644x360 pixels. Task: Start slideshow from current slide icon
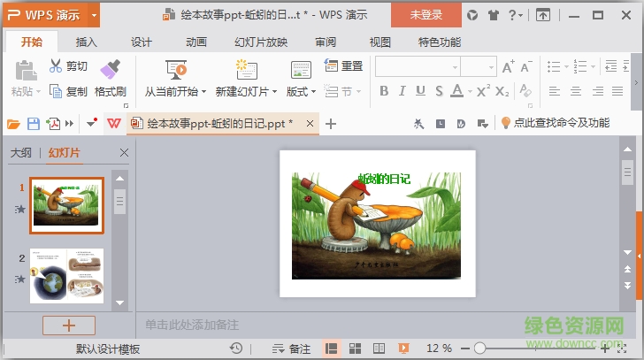(x=176, y=69)
